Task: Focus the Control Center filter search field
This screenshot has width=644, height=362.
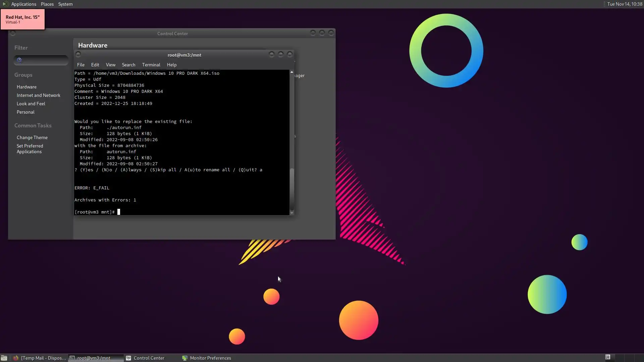Action: (44, 60)
